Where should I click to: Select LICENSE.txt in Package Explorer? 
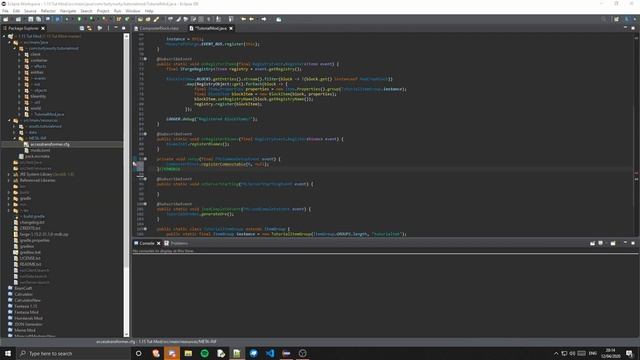coord(30,258)
